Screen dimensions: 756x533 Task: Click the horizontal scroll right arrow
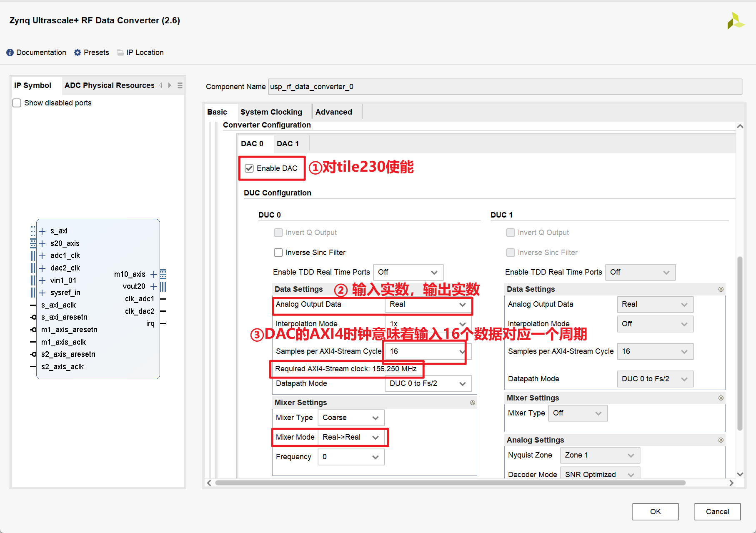731,483
